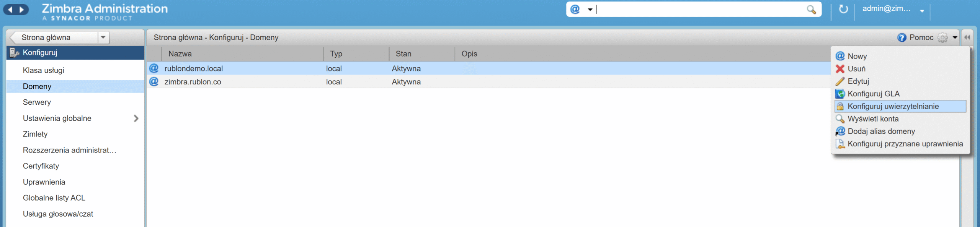980x227 pixels.
Task: Open Pomoc help question mark icon
Action: [902, 37]
